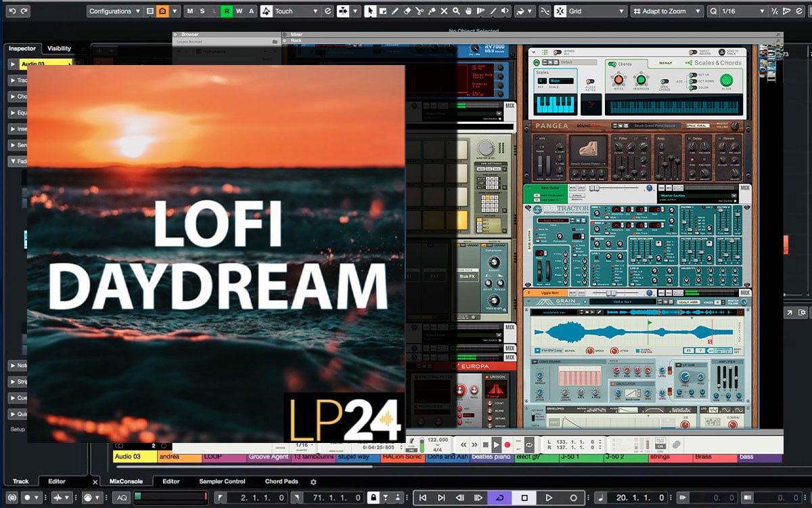Viewport: 812px width, 508px height.
Task: Select the HALion Sonic track label
Action: (403, 457)
